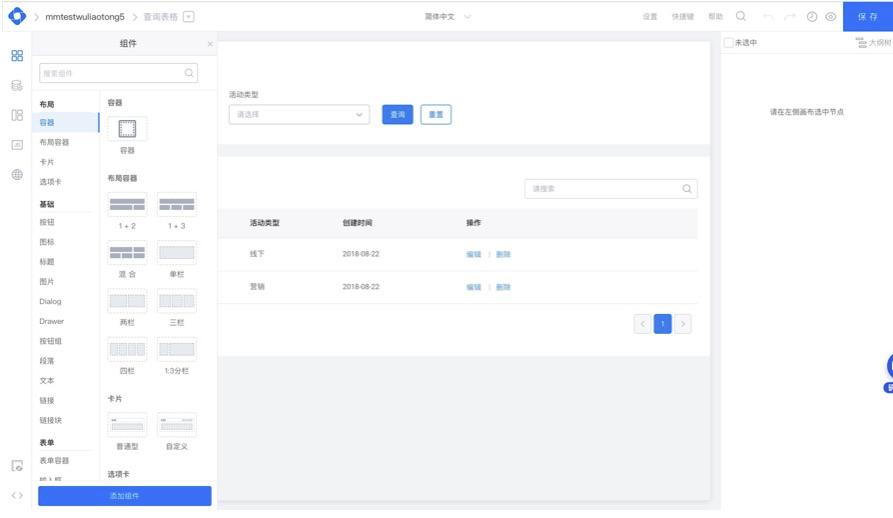Open 快捷键 in the top menu
Screen dimensions: 893x518
[683, 17]
